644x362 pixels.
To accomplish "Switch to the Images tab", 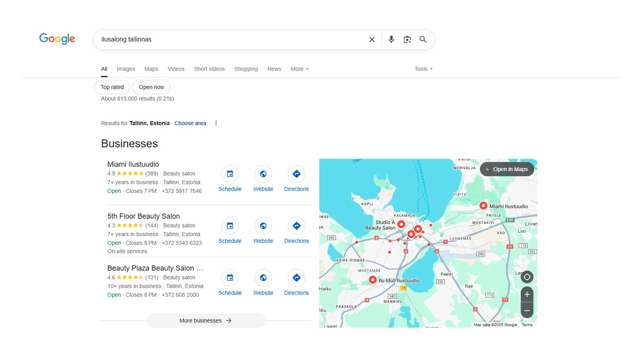I will (x=126, y=69).
